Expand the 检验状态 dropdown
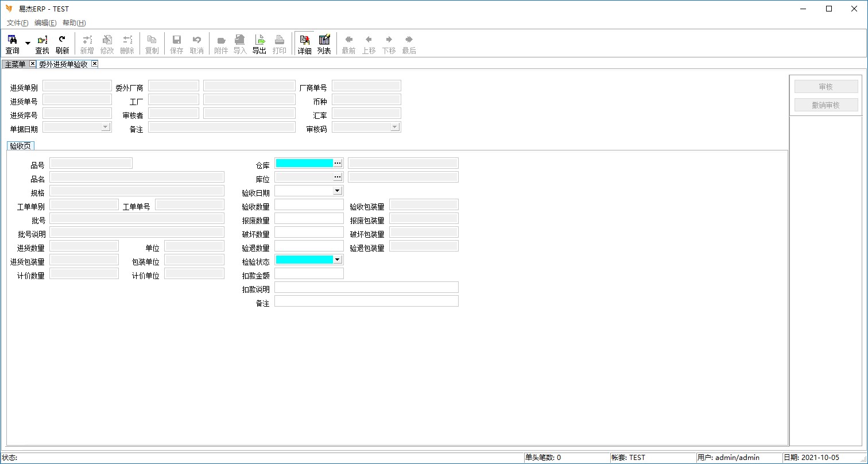868x464 pixels. tap(337, 260)
